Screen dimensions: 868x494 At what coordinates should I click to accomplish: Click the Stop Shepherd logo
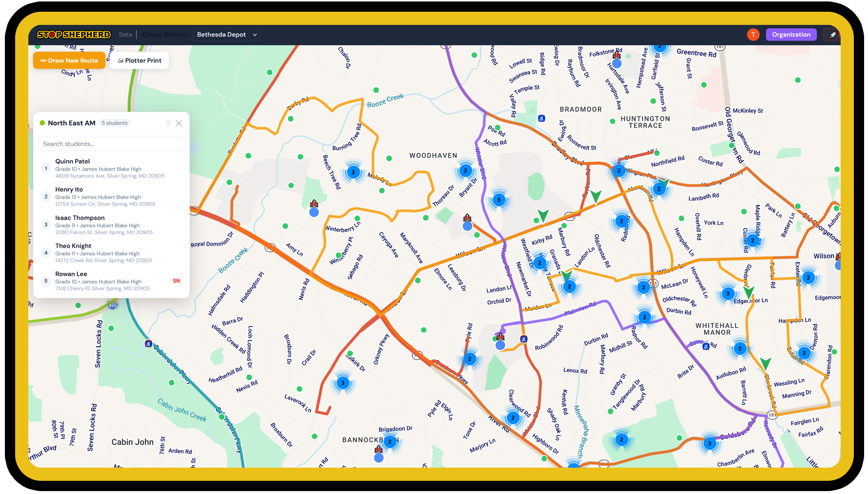(x=74, y=35)
